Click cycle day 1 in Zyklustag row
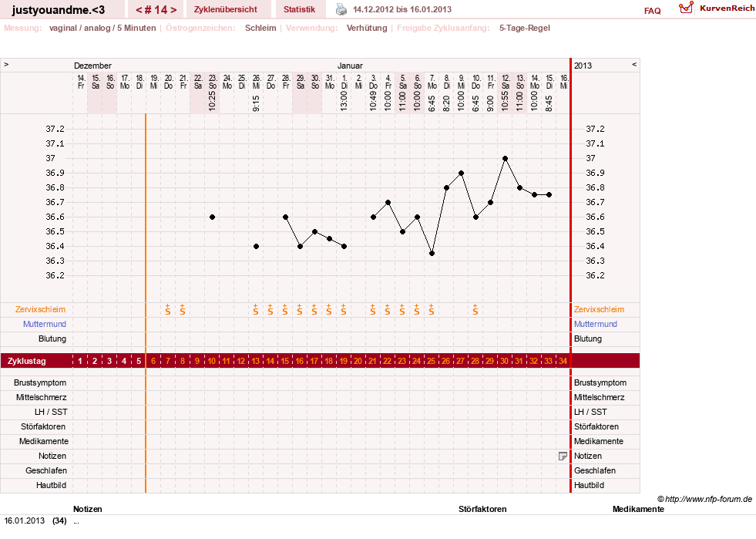The image size is (756, 539). pyautogui.click(x=80, y=361)
